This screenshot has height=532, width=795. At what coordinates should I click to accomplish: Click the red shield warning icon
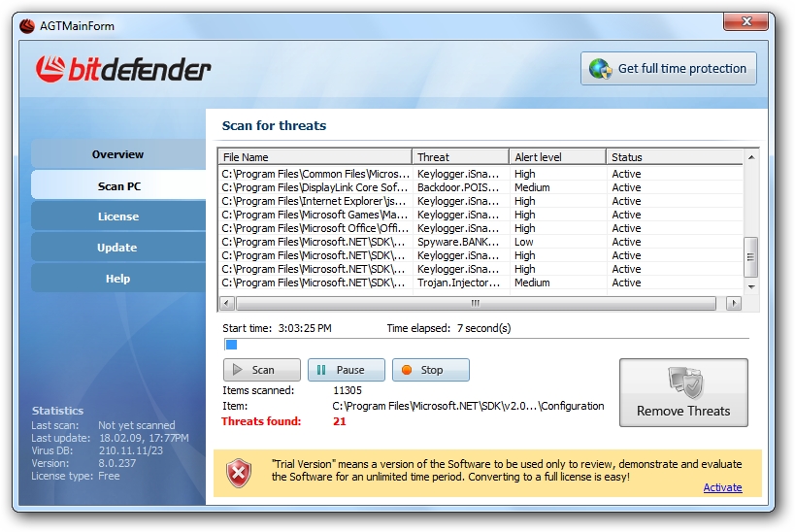pyautogui.click(x=238, y=473)
